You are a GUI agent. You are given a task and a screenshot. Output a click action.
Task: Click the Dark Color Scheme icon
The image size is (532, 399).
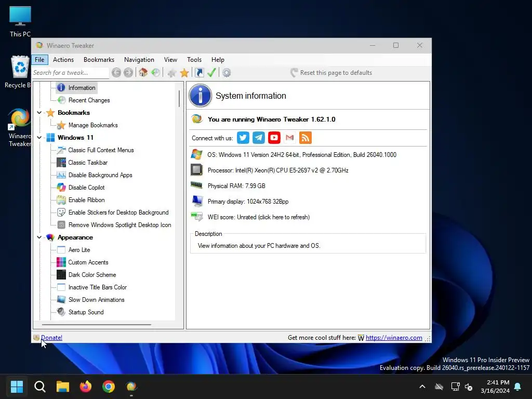point(61,274)
